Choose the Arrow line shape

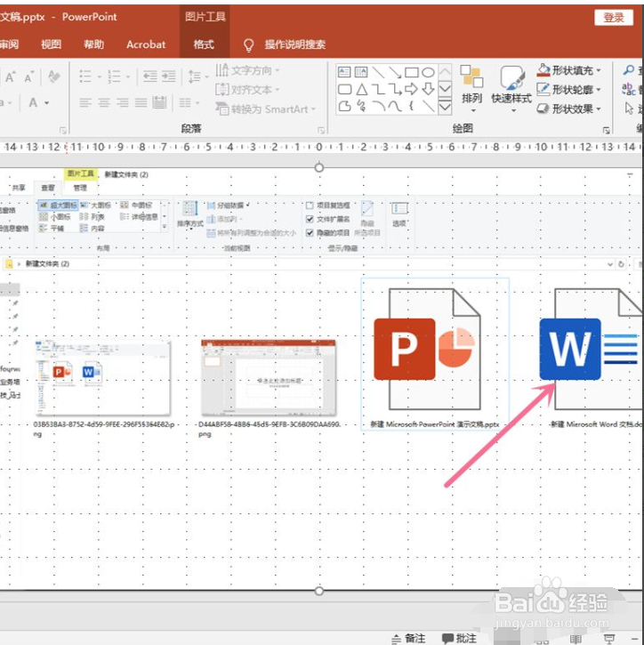(395, 73)
